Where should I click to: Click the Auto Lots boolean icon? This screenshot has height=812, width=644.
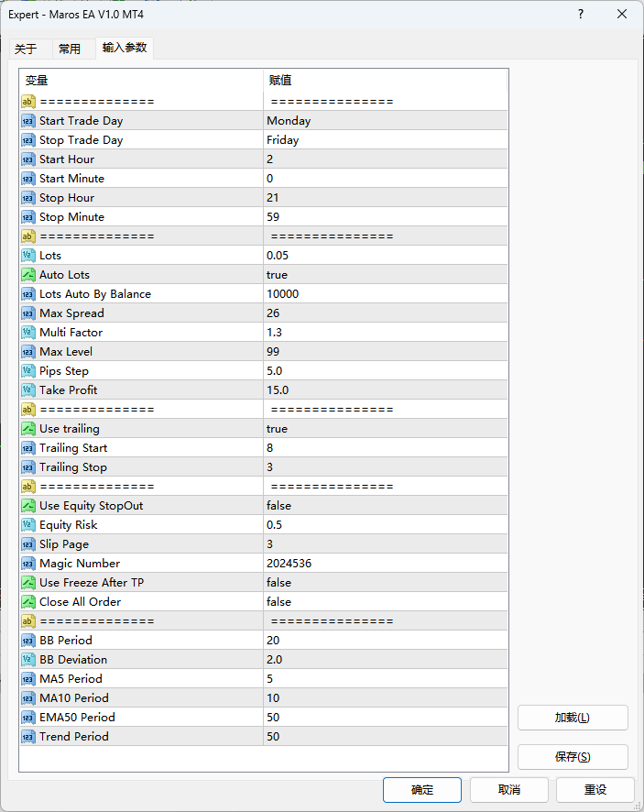point(28,275)
